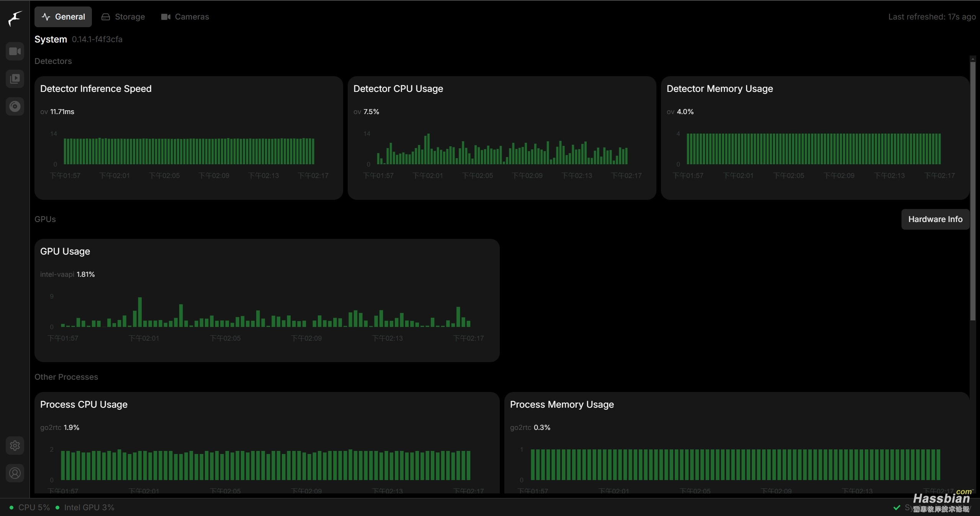This screenshot has height=516, width=980.
Task: Click the Frigate bird logo
Action: [x=15, y=18]
